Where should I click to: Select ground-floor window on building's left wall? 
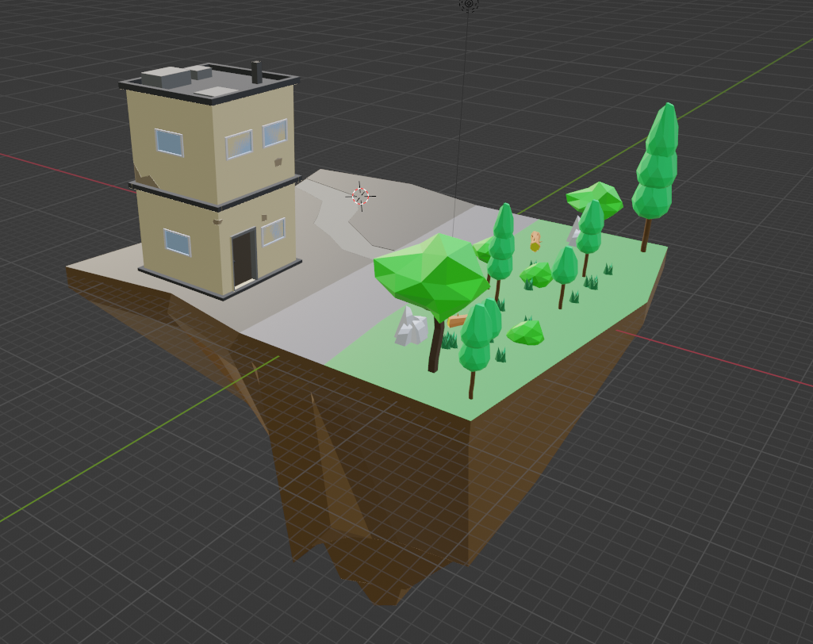[178, 242]
